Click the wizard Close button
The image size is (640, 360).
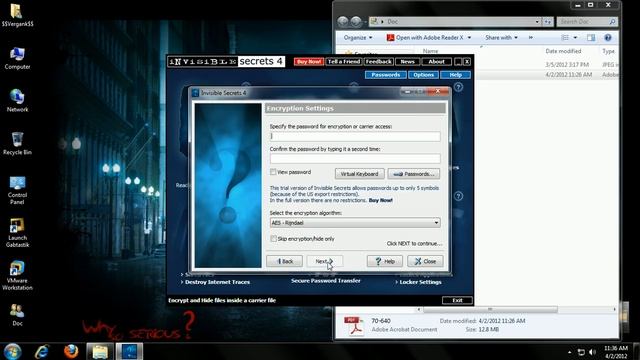point(425,261)
